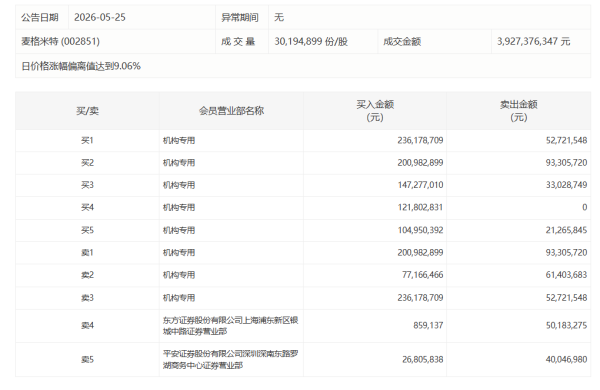The width and height of the screenshot is (600, 390).
Task: Select 200,982,899 in the 买2 row
Action: (x=420, y=163)
